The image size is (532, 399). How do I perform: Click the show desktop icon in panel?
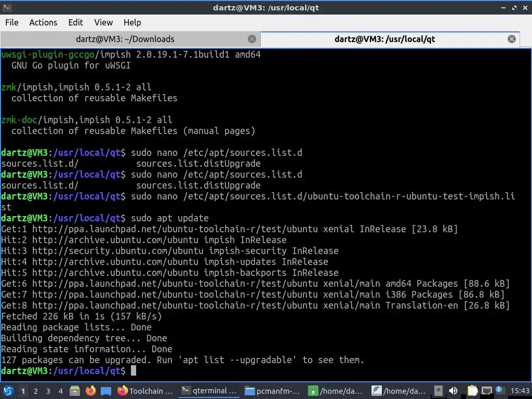(106, 391)
